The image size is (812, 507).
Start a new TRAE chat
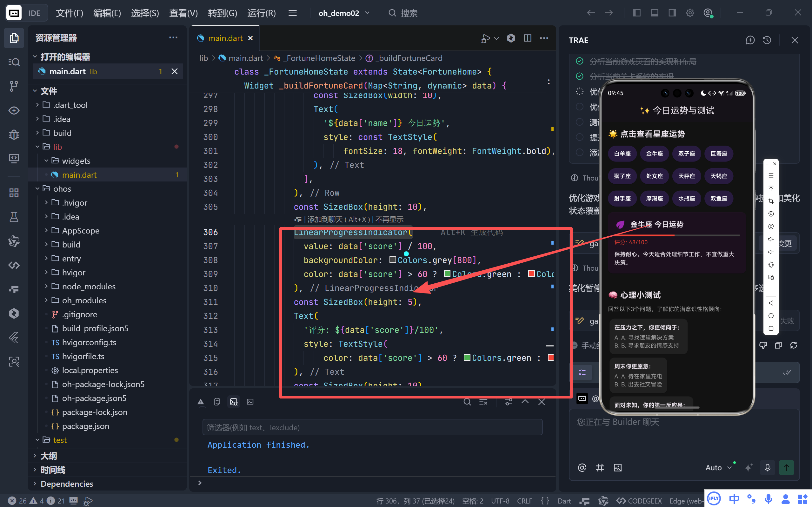click(x=750, y=40)
